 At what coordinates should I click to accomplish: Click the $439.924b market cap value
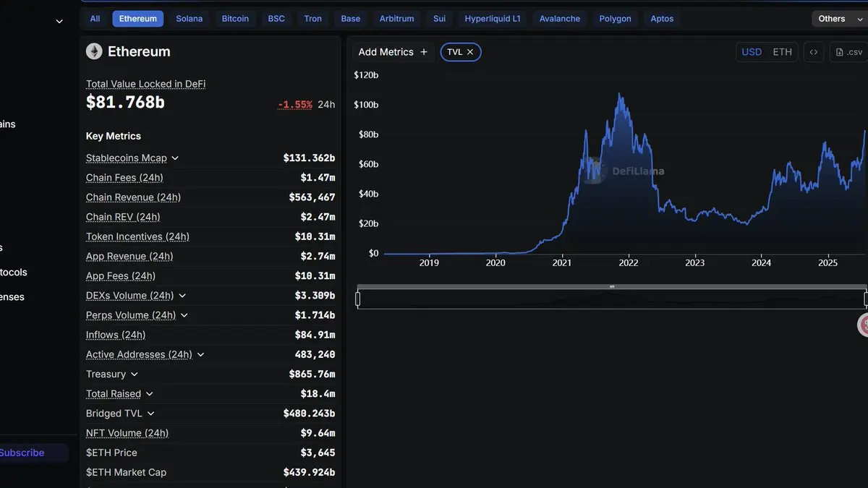(x=309, y=472)
